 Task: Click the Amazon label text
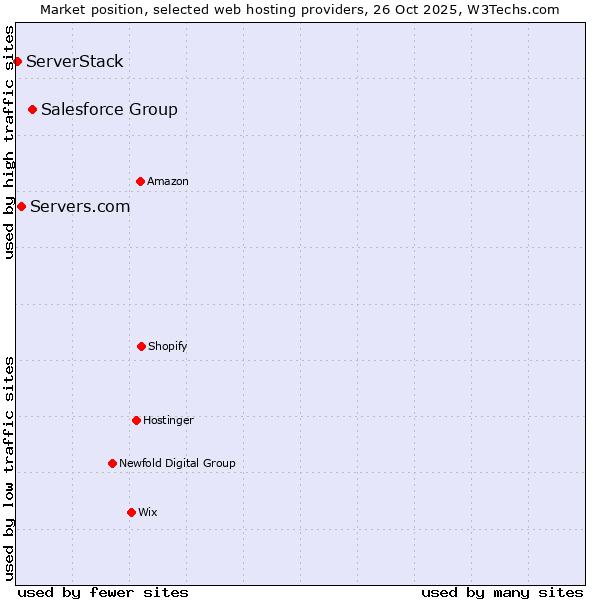(x=168, y=181)
